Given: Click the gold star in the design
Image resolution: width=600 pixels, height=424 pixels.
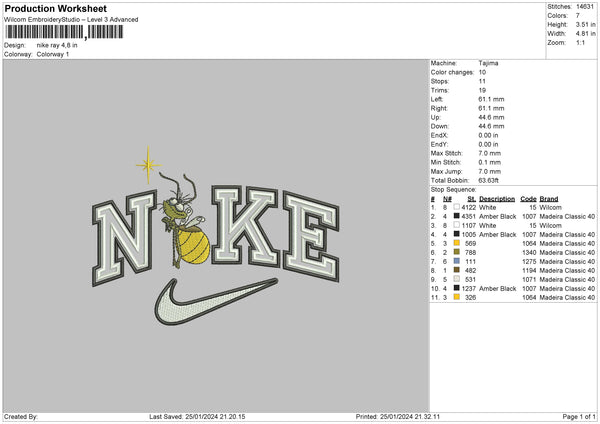Looking at the screenshot, I should tap(148, 165).
